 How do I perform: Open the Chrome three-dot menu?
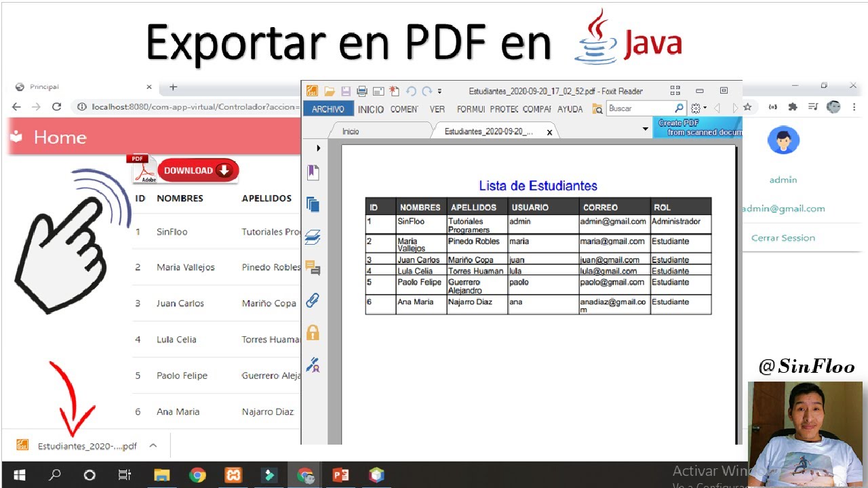[854, 107]
